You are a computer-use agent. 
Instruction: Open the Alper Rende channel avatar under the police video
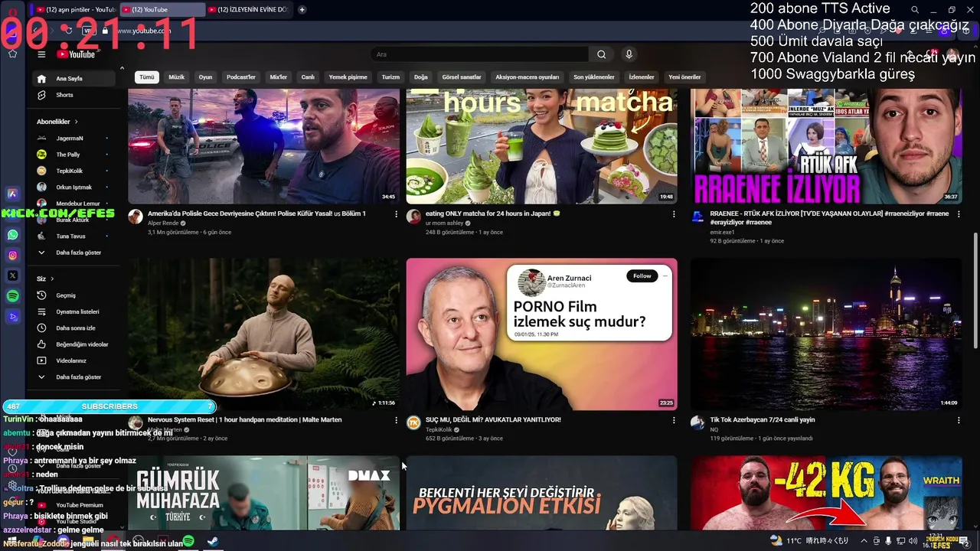click(x=136, y=217)
